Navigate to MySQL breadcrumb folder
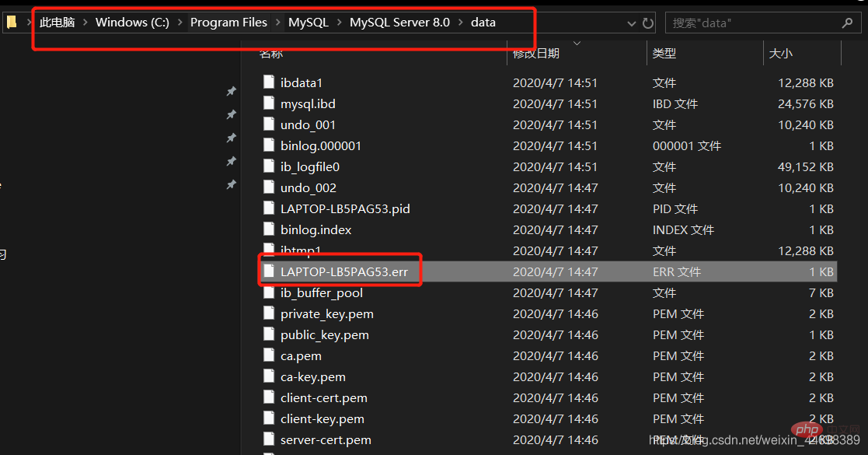This screenshot has height=455, width=868. click(309, 23)
